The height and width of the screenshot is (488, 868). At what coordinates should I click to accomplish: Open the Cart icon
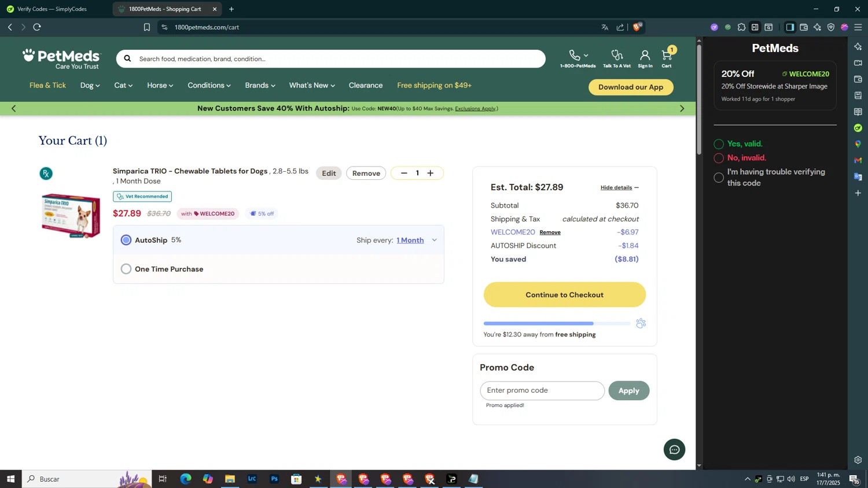coord(667,56)
